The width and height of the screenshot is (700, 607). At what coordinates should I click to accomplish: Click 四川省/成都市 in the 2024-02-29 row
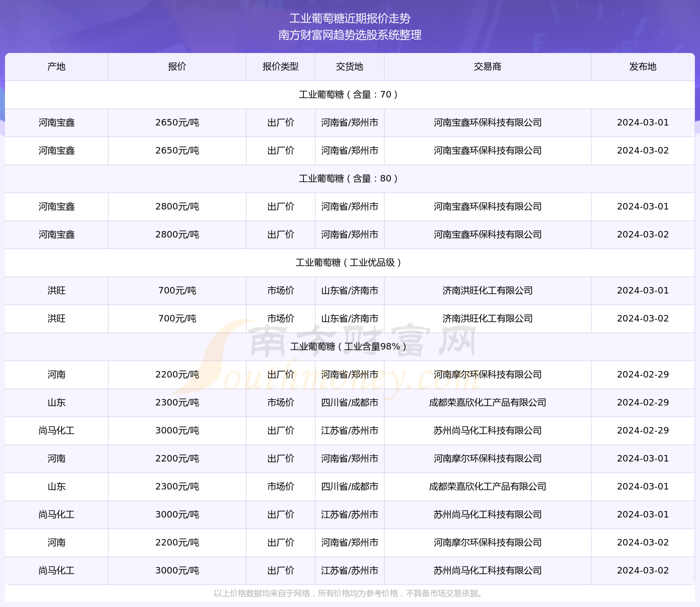[x=349, y=402]
